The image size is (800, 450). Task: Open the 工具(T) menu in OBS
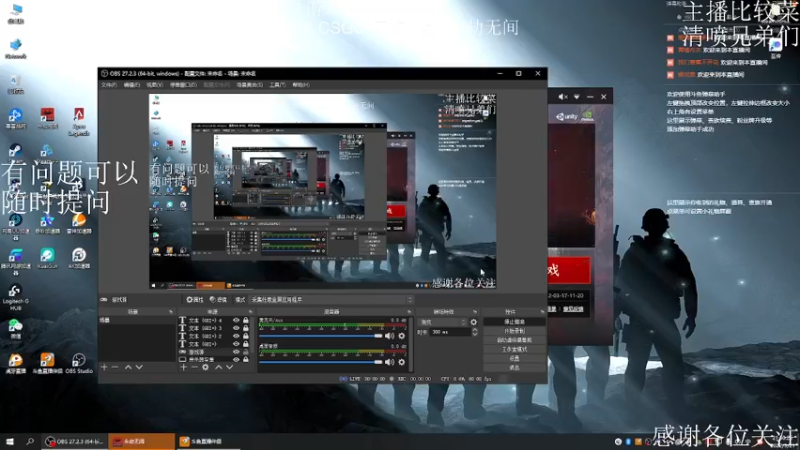tap(278, 85)
